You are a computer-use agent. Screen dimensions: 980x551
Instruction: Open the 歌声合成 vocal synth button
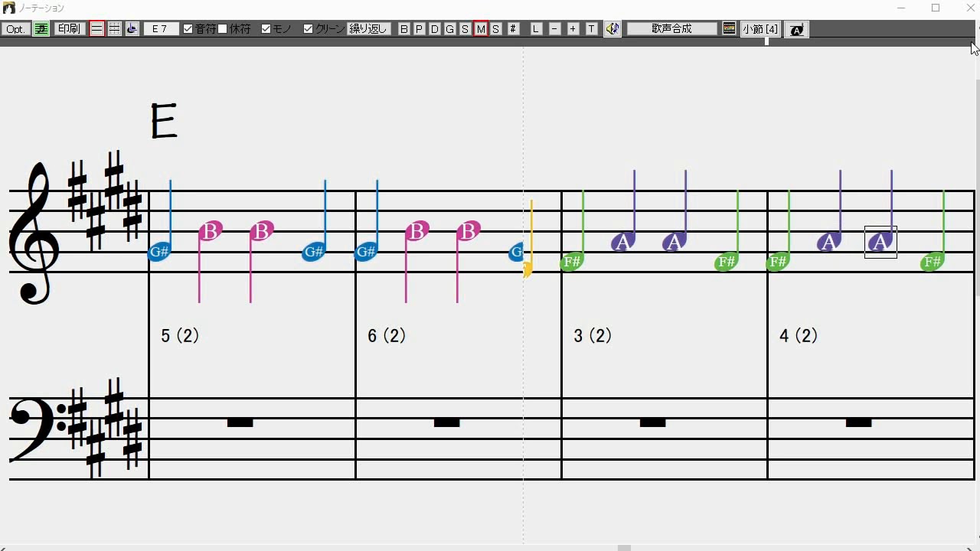[x=672, y=29]
